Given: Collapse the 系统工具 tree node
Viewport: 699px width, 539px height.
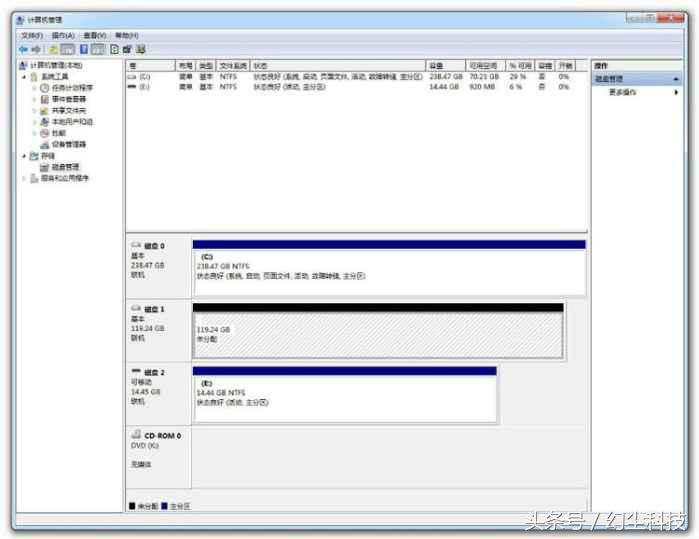Looking at the screenshot, I should pyautogui.click(x=24, y=77).
